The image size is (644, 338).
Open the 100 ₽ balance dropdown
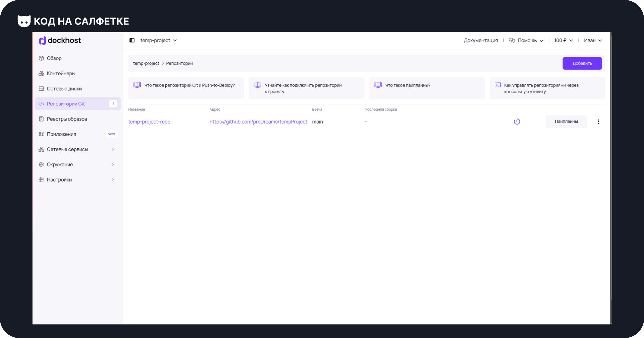click(563, 40)
